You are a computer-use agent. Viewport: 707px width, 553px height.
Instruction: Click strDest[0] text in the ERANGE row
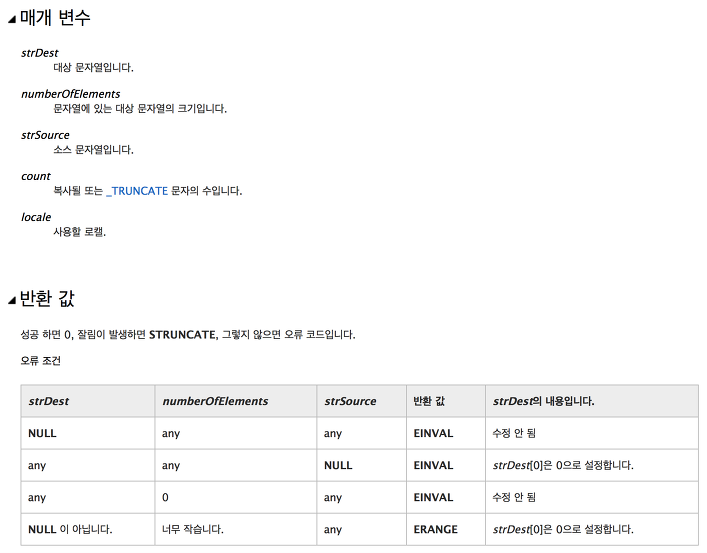point(518,529)
